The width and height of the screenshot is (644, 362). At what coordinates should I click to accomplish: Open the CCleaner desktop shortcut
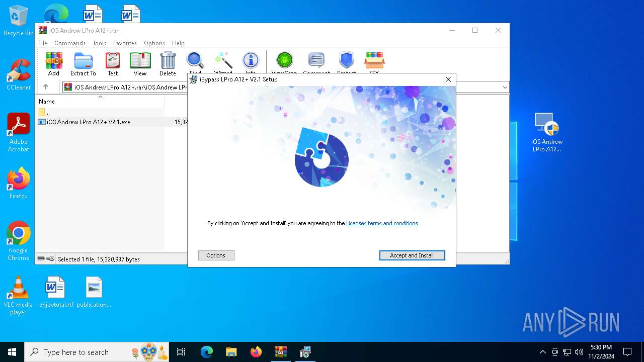coord(19,74)
